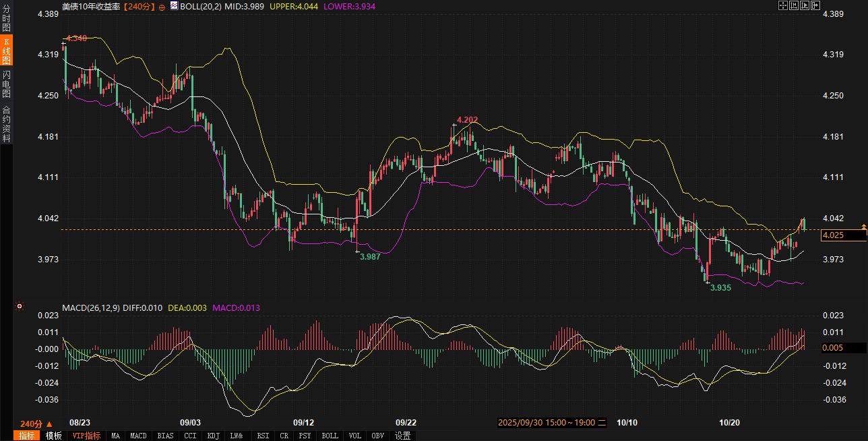Select the 指标 tab at bottom

pyautogui.click(x=27, y=436)
